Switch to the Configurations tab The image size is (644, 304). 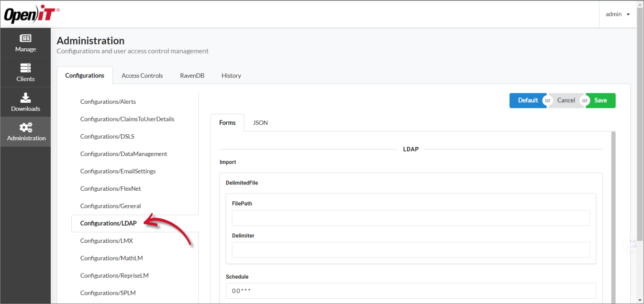click(85, 76)
